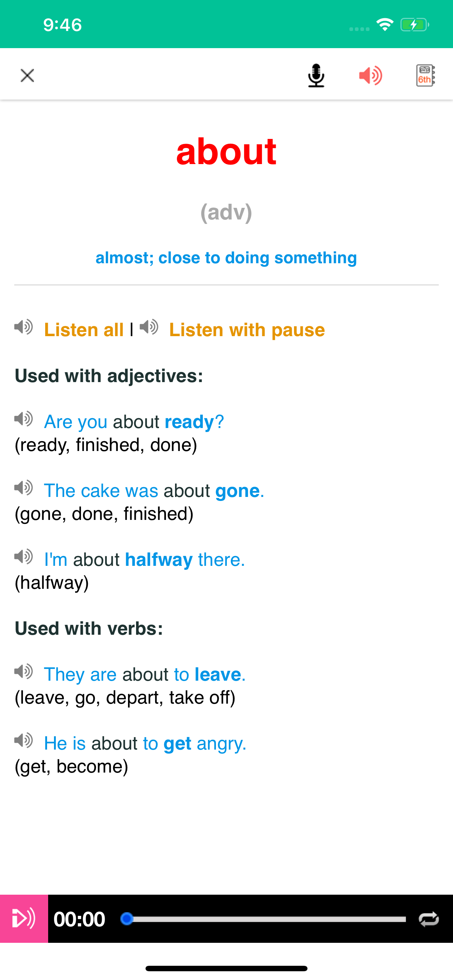Tap the speaker icon beside 'Listen with pause'
The height and width of the screenshot is (980, 453).
coord(149,327)
